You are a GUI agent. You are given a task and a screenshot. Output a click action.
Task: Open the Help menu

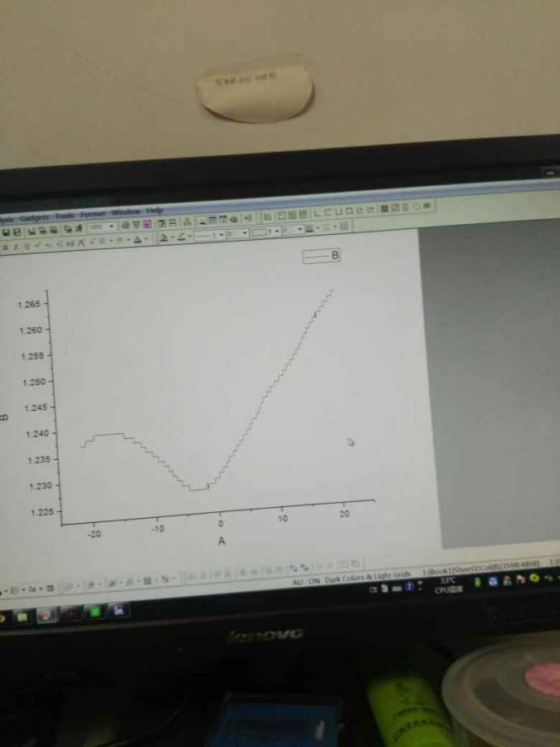155,211
